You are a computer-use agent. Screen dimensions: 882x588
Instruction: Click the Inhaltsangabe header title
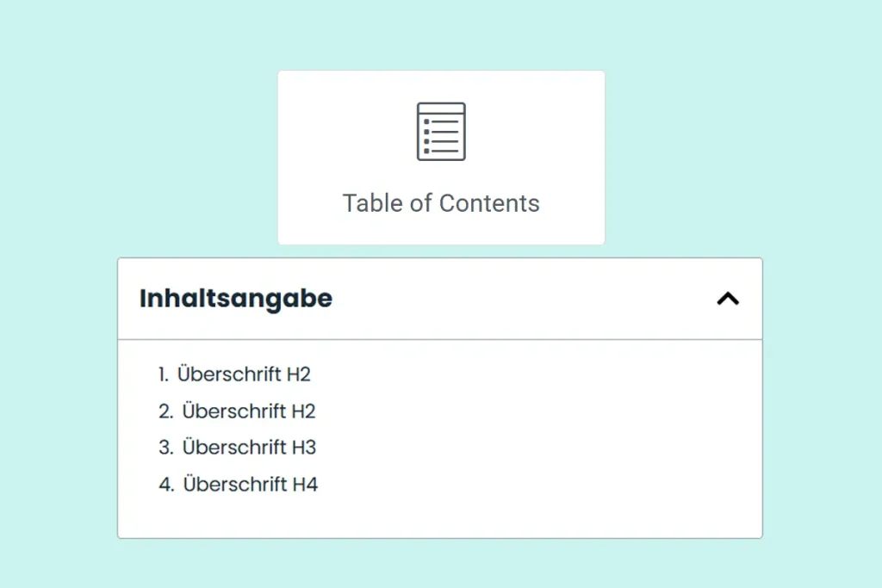point(235,298)
